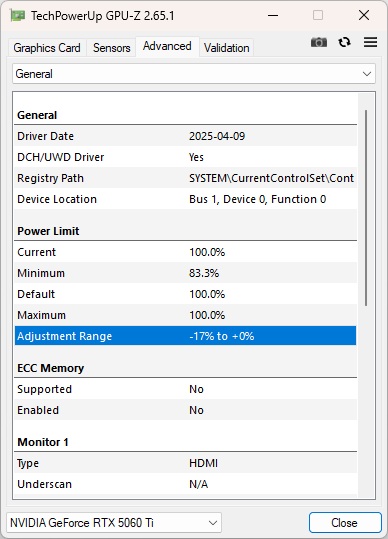Click the ECC Memory section header
388x539 pixels.
pyautogui.click(x=51, y=368)
